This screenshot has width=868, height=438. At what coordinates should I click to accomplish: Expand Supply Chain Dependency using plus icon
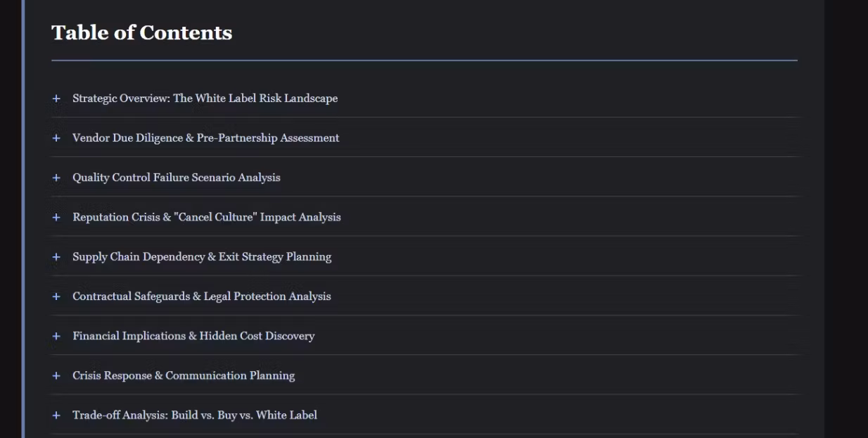coord(56,257)
